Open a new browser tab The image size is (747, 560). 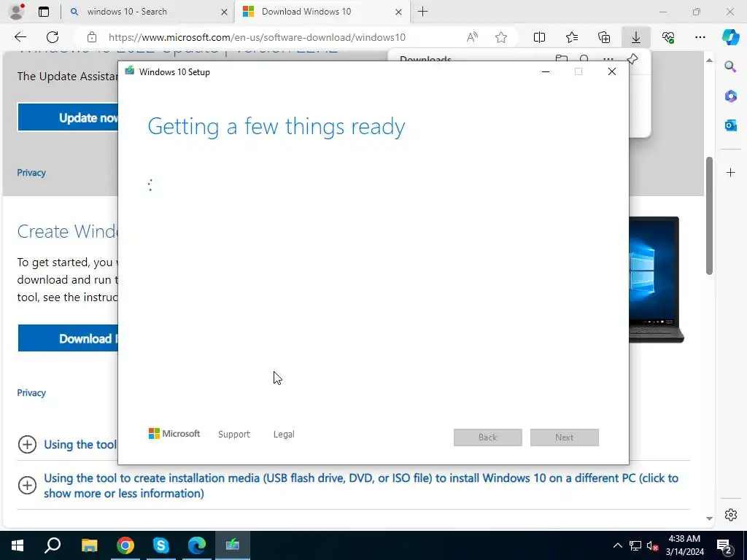pyautogui.click(x=423, y=12)
